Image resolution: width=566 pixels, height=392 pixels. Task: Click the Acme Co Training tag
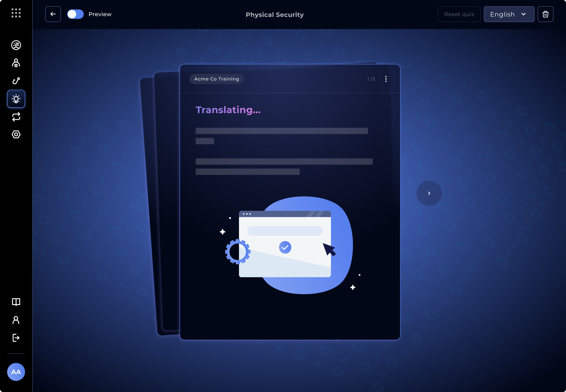(217, 79)
